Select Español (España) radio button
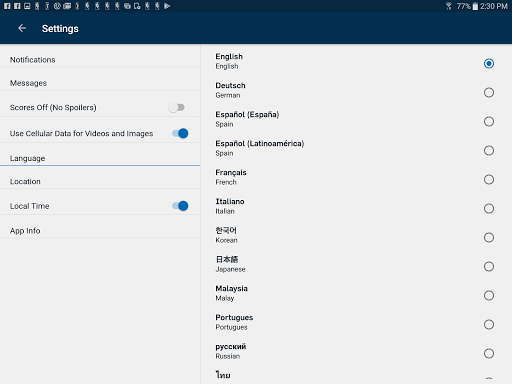 coord(489,121)
